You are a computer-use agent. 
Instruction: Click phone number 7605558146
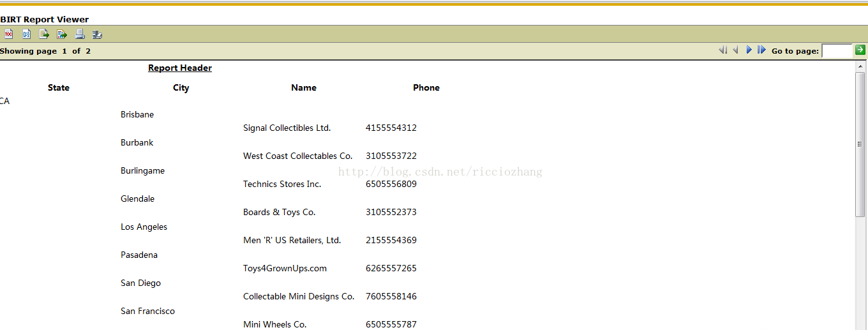click(x=391, y=296)
